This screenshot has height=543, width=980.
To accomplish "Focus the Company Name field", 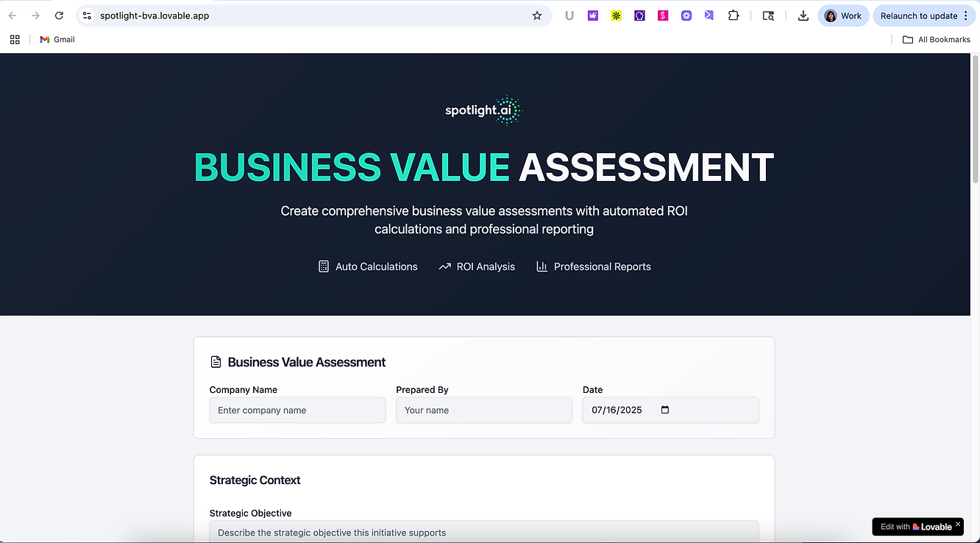I will click(x=297, y=410).
